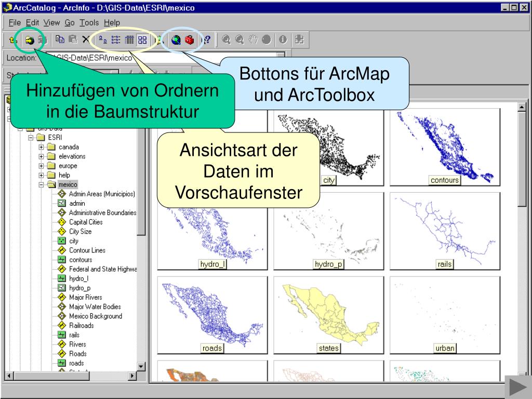
Task: Select Federal and State Highways layer
Action: 103,269
